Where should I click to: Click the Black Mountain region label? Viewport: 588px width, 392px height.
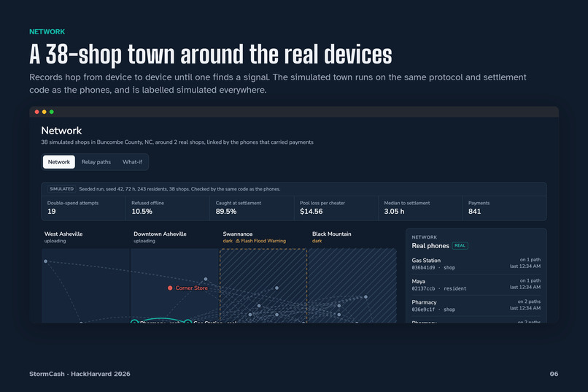click(x=331, y=234)
